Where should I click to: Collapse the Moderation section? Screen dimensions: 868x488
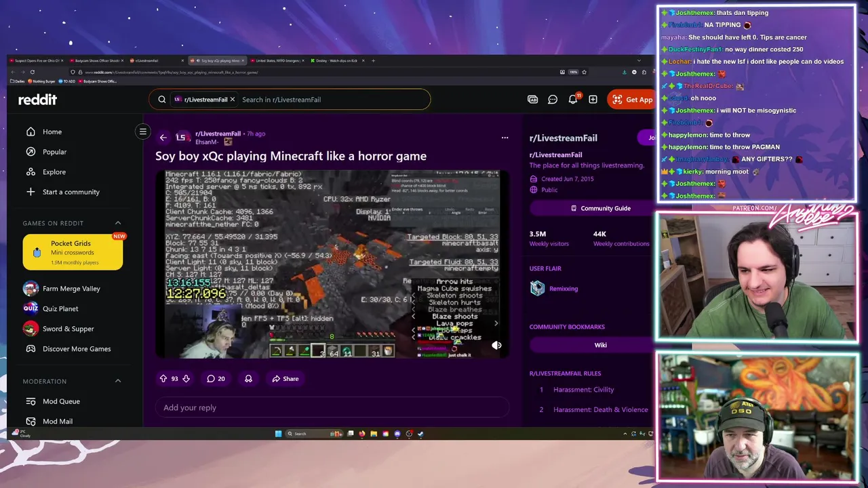(118, 381)
